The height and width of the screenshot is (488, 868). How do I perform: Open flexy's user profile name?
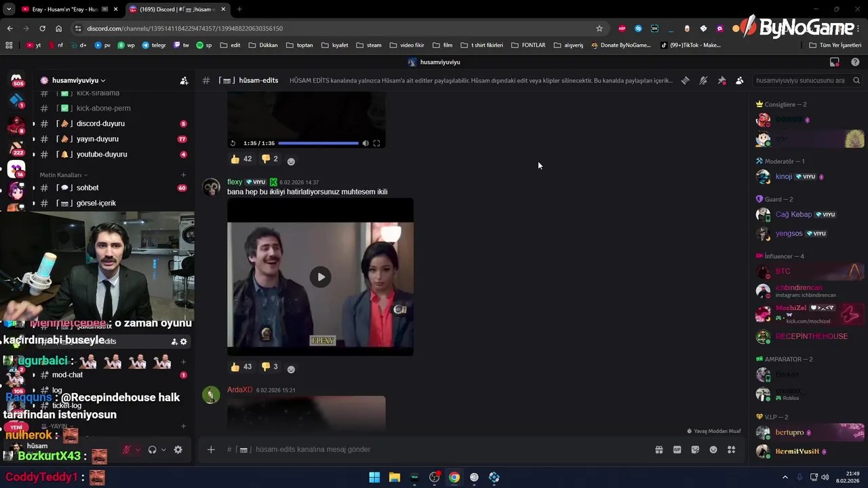[235, 182]
